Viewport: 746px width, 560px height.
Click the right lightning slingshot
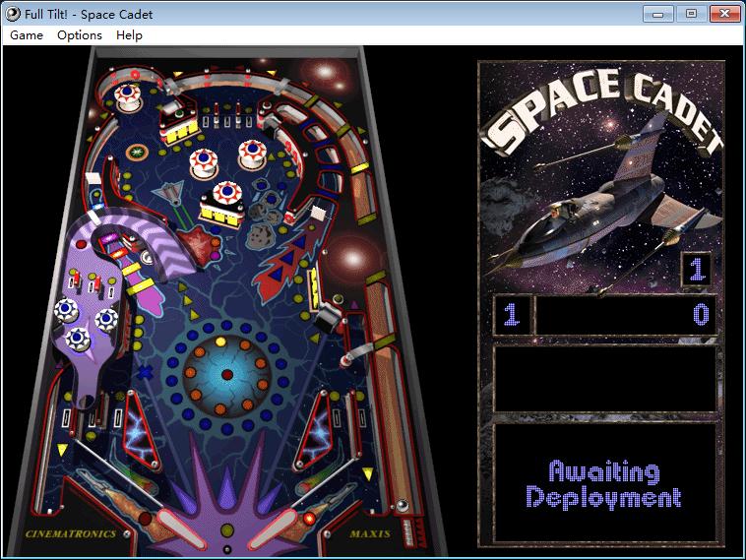(x=314, y=431)
